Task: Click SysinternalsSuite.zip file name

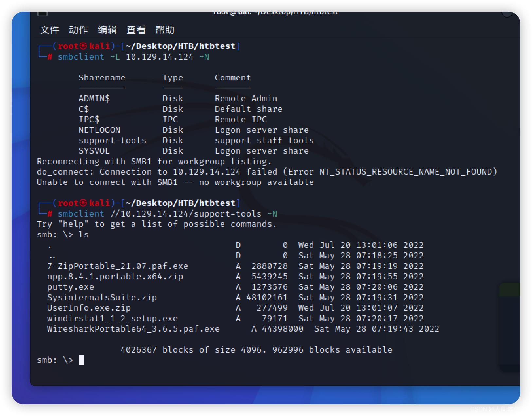Action: [x=102, y=297]
